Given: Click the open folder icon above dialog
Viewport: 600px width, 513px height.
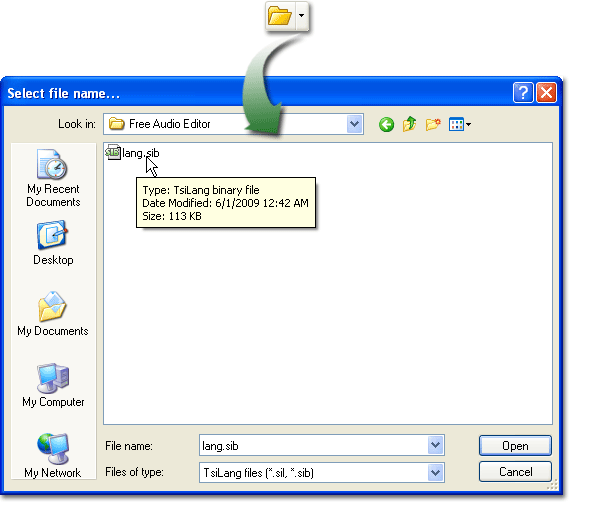Looking at the screenshot, I should click(280, 17).
